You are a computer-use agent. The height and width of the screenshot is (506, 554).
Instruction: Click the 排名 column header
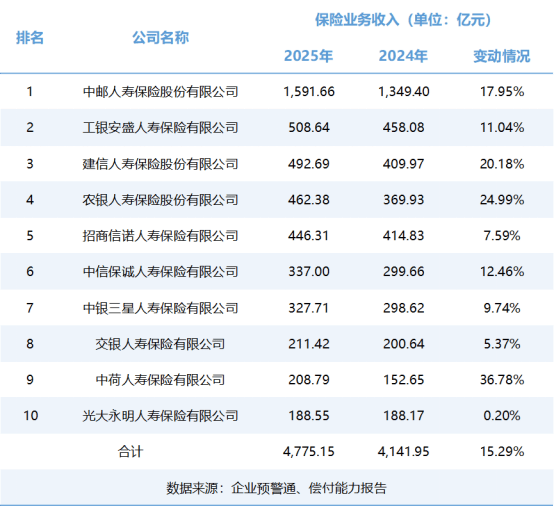click(x=30, y=37)
